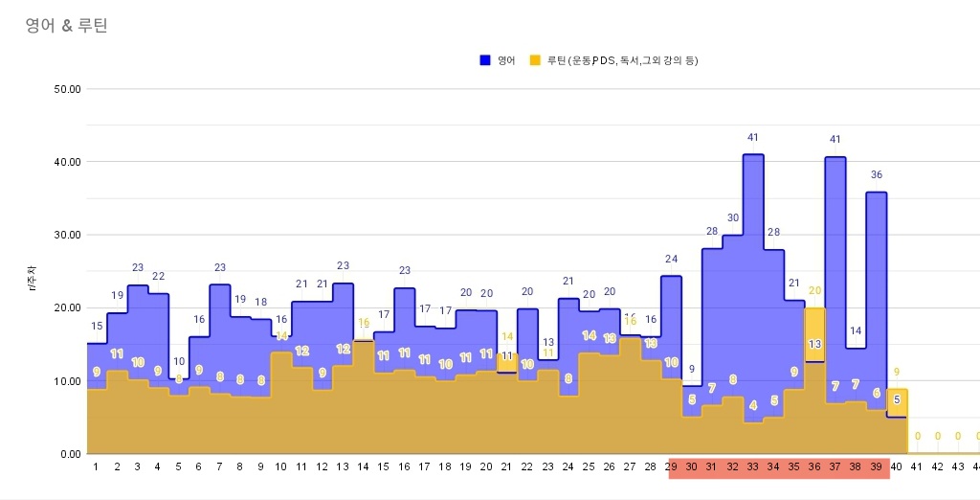Click the r/주차 vertical axis title
The width and height of the screenshot is (980, 500).
[33, 277]
